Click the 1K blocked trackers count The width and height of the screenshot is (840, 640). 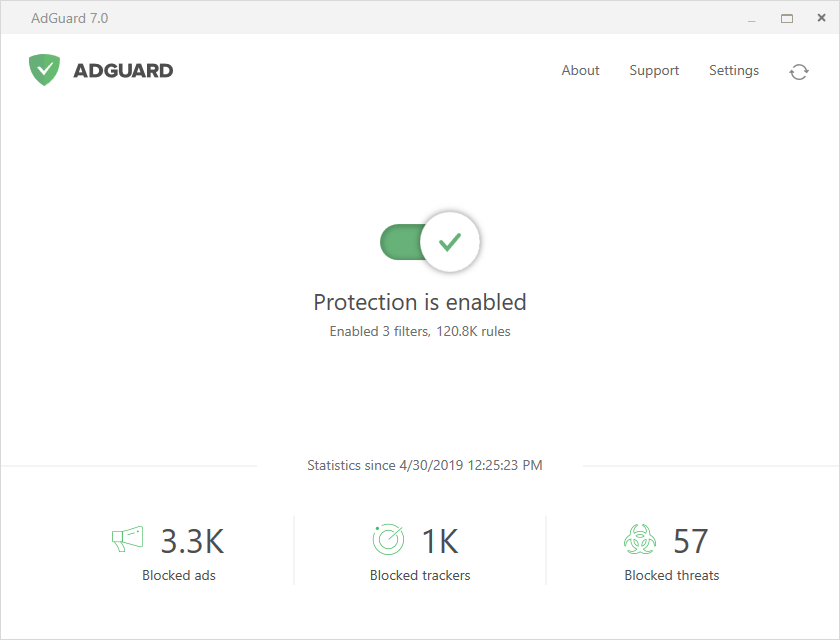(x=440, y=541)
